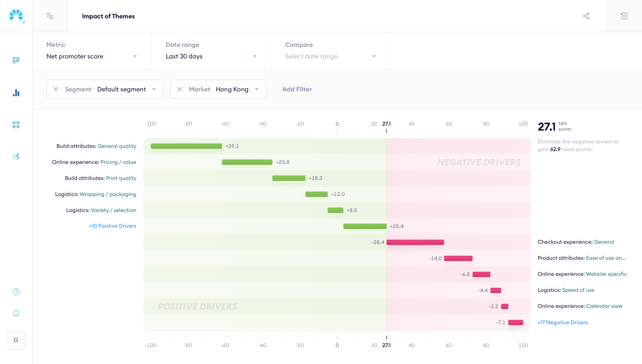
Task: Reset the view with the history-clear icon
Action: point(624,16)
